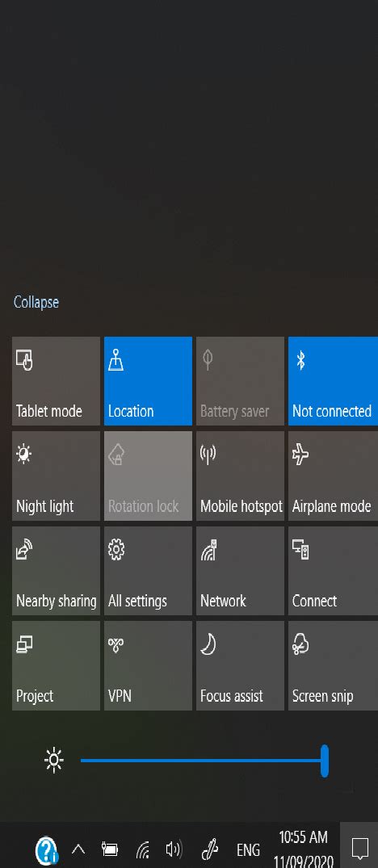The image size is (378, 868).
Task: Open the Wi-Fi network tray icon
Action: [143, 849]
